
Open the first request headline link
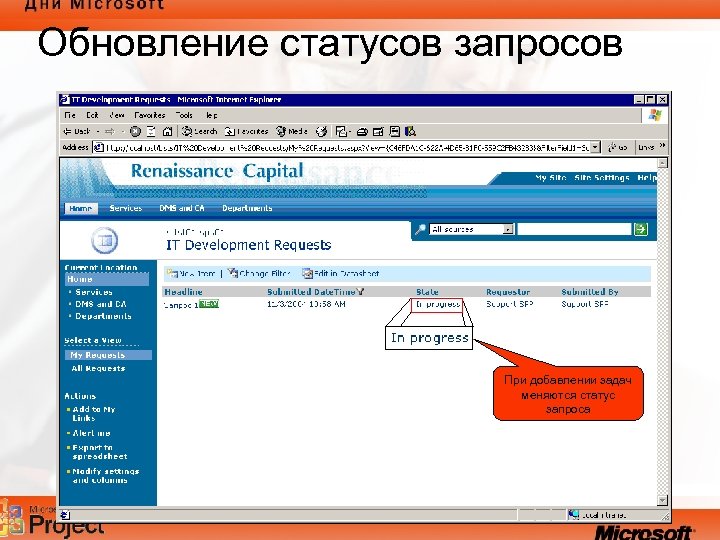[181, 305]
